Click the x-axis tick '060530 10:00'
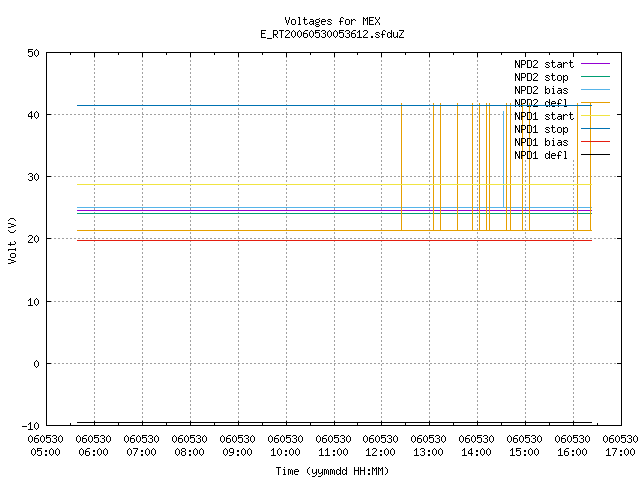The width and height of the screenshot is (640, 480). click(285, 446)
